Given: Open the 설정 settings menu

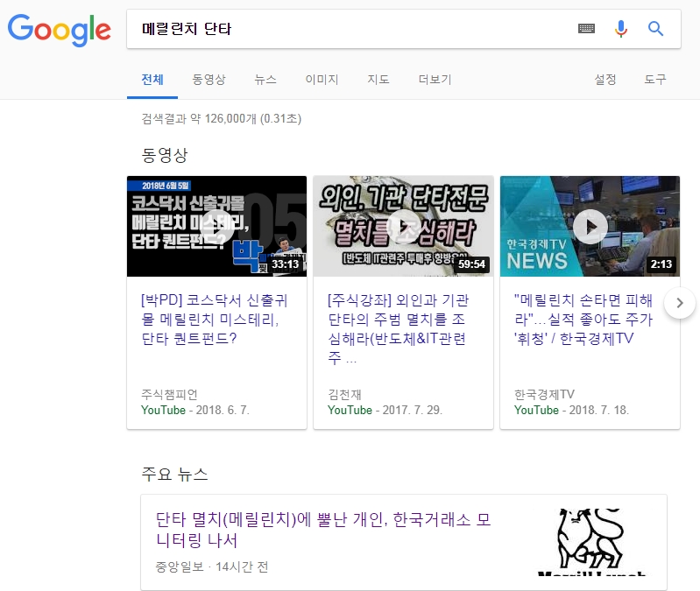Looking at the screenshot, I should pyautogui.click(x=605, y=80).
